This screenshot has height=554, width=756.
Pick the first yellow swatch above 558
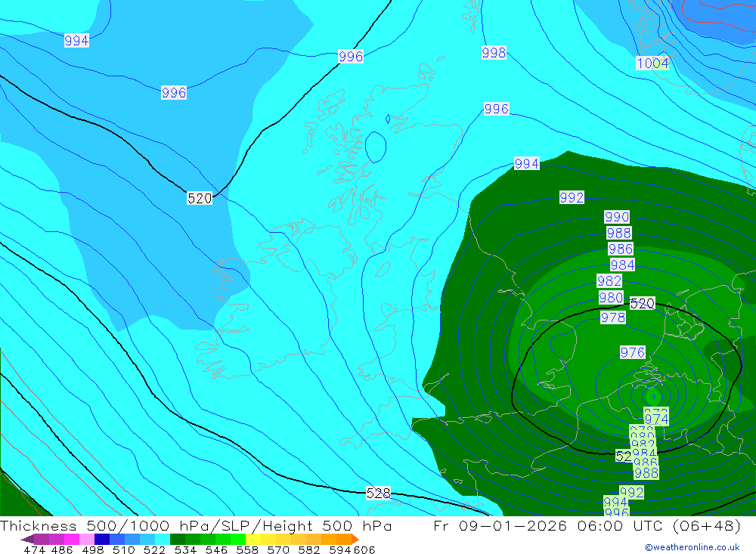pos(253,539)
